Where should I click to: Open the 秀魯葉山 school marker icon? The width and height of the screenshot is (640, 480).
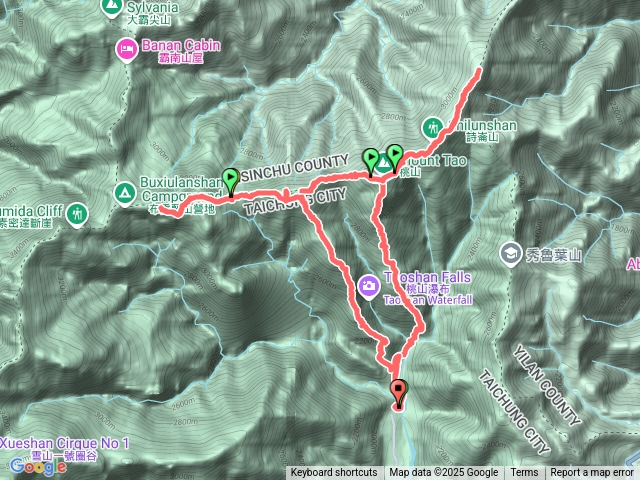click(x=510, y=254)
